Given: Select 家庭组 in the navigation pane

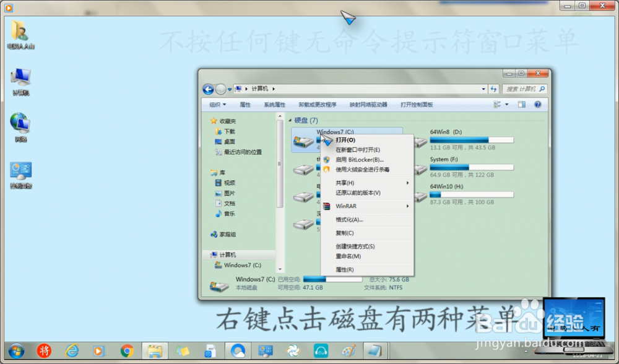Looking at the screenshot, I should (228, 234).
